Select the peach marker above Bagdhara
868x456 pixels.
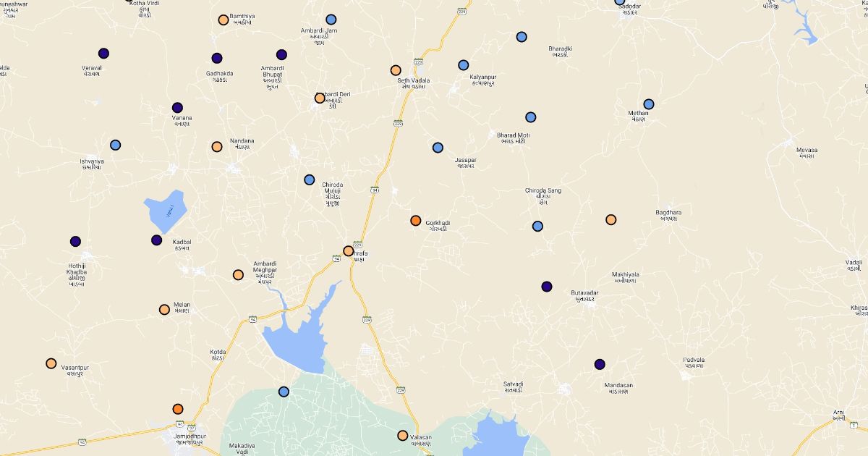(x=611, y=219)
